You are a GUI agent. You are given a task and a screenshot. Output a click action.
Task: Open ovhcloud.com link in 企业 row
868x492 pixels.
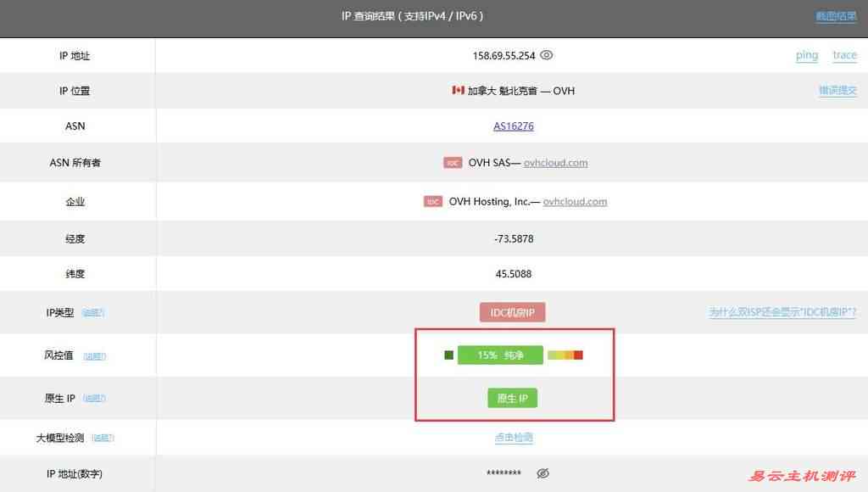(576, 202)
